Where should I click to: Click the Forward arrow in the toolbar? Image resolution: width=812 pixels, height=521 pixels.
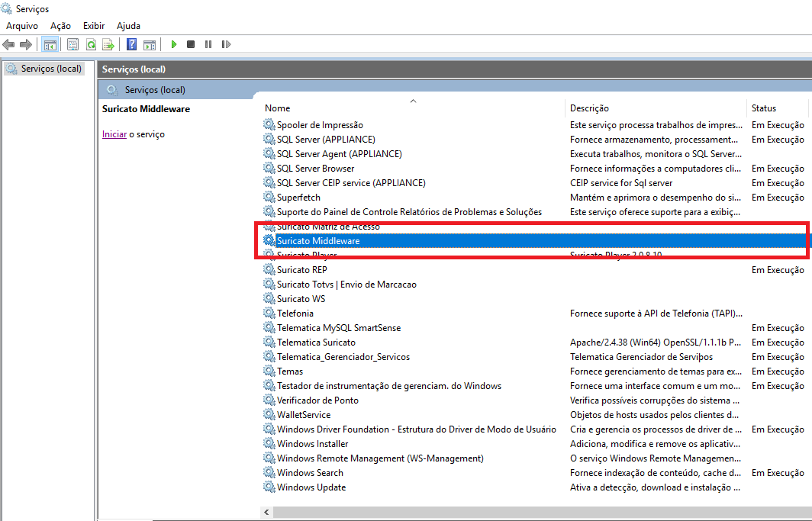pos(26,44)
